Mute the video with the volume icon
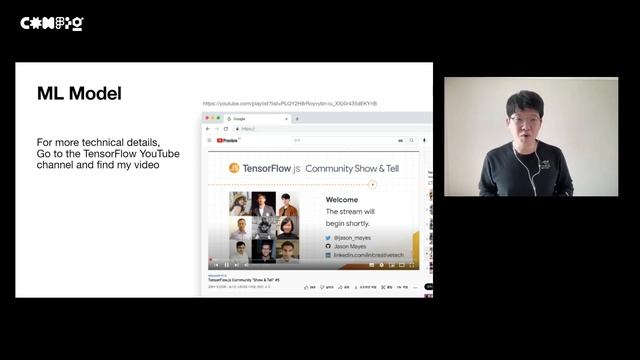This screenshot has width=640, height=360. coord(246,265)
